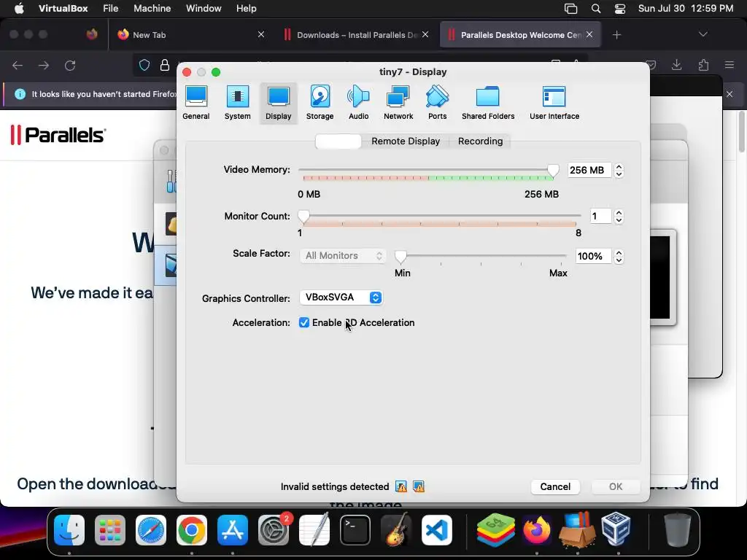Screen dimensions: 747x560
Task: Open the User Interface settings pane
Action: 554,103
